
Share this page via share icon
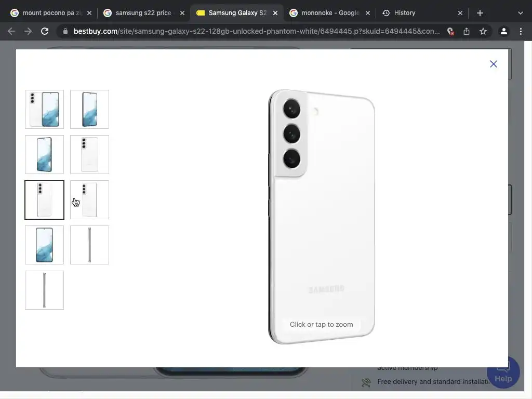[467, 31]
